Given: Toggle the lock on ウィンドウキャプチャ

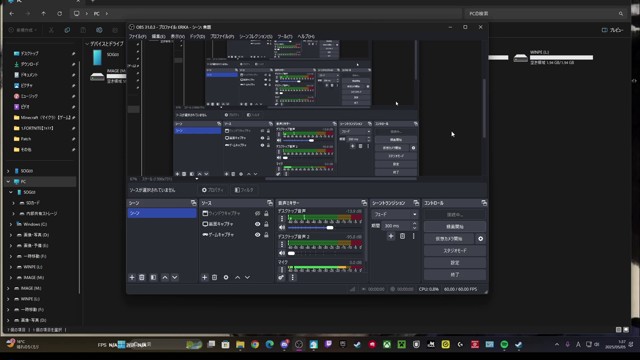Looking at the screenshot, I should coord(266,213).
